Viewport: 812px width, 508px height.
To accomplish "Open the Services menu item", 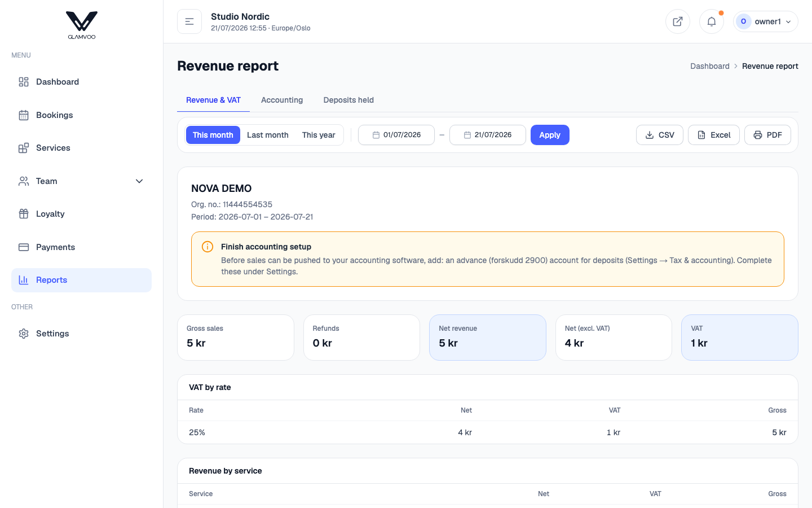I will click(81, 148).
